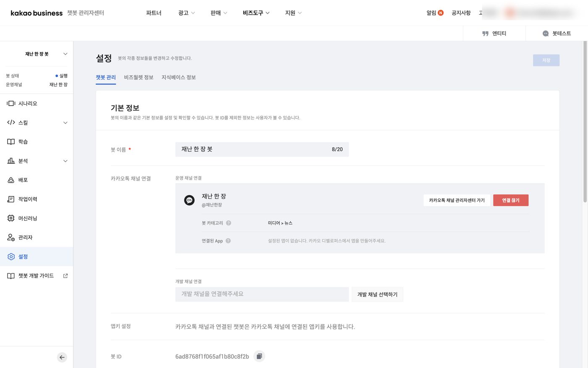Switch to the 비즈월렛 정보 tab

pyautogui.click(x=139, y=77)
